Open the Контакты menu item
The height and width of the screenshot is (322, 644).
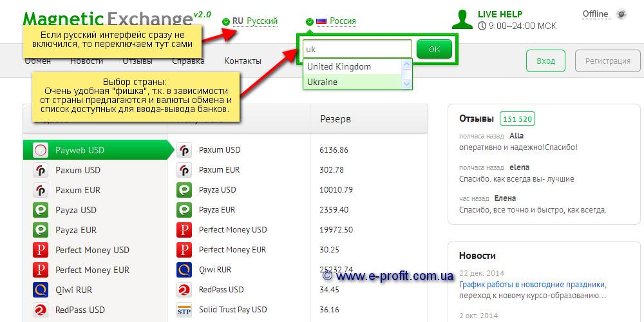(243, 61)
